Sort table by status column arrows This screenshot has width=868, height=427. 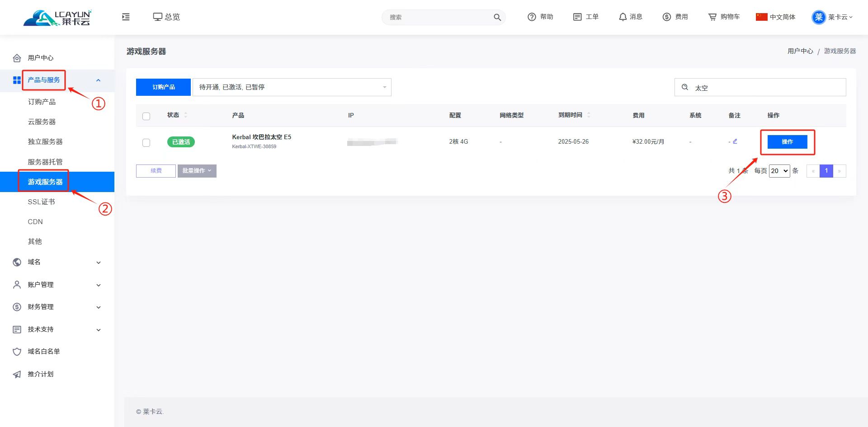186,115
